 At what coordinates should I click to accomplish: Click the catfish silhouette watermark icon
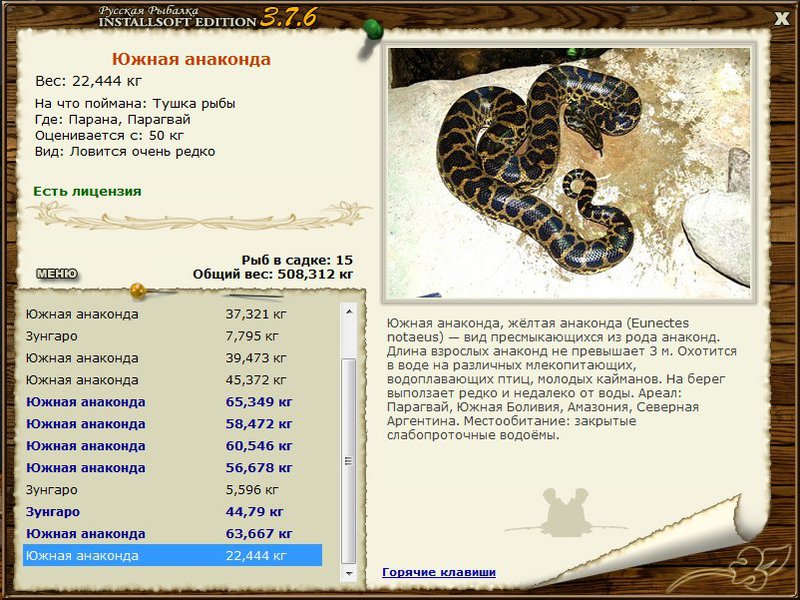564,513
